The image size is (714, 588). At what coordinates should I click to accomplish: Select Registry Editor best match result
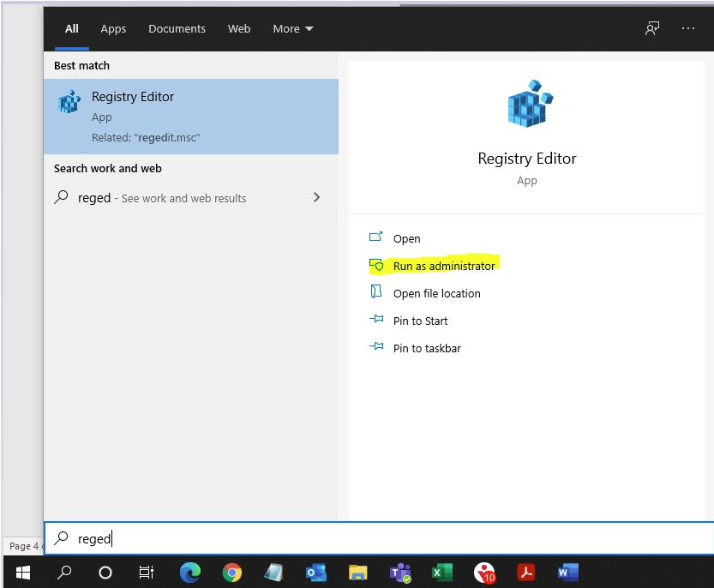pyautogui.click(x=190, y=117)
